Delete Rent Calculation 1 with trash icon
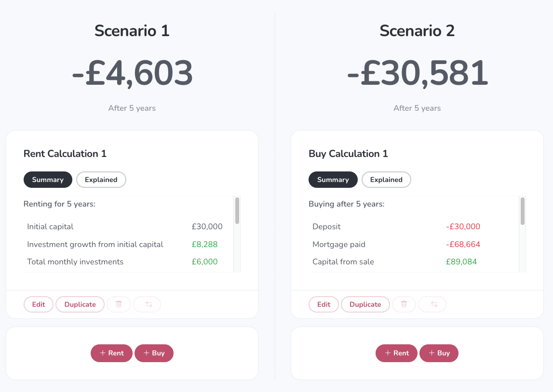 [119, 304]
